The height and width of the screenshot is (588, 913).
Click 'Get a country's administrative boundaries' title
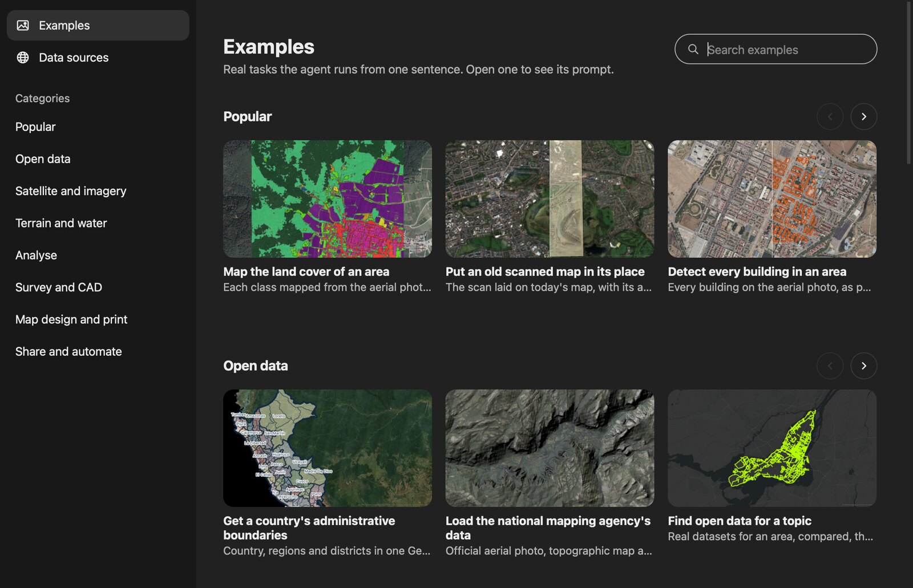pyautogui.click(x=309, y=528)
